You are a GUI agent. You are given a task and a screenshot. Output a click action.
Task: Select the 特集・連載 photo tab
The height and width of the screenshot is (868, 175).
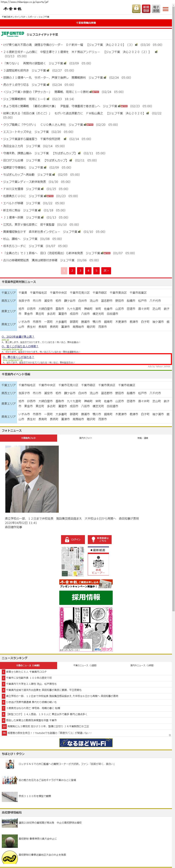pos(143,438)
